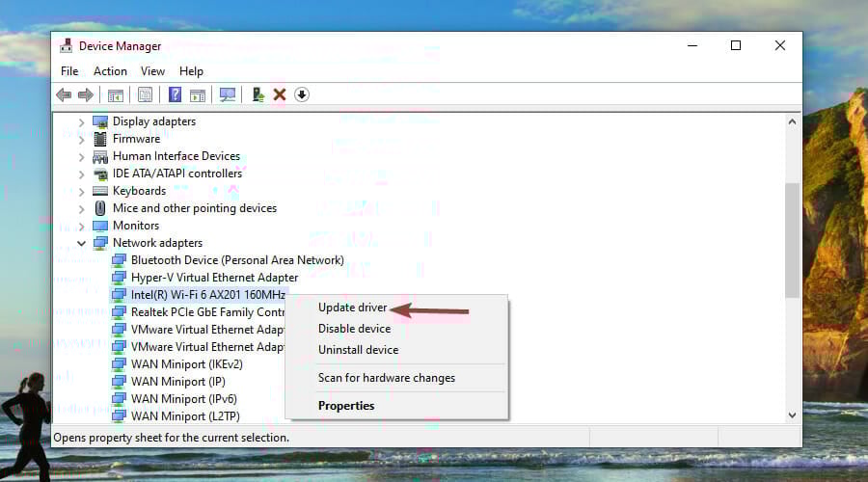The image size is (868, 482).
Task: Click the Keyboards category icon
Action: [x=100, y=191]
